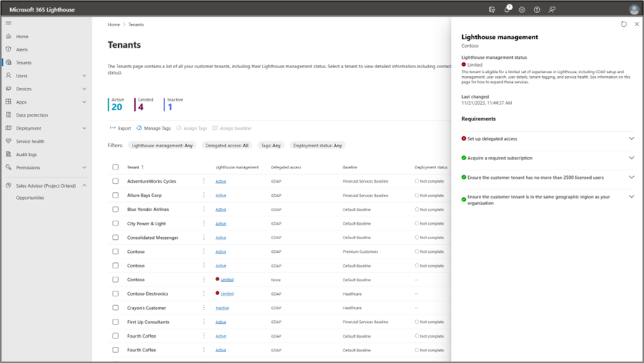Expand the Devices menu in sidebar
The image size is (644, 363).
coord(84,88)
